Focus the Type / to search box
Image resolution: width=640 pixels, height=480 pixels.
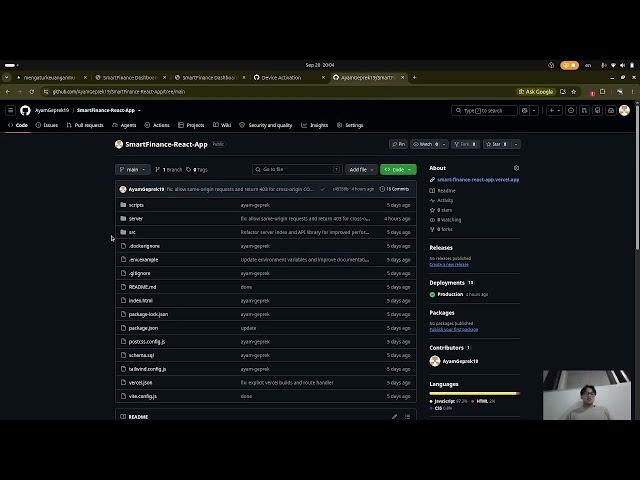click(484, 110)
